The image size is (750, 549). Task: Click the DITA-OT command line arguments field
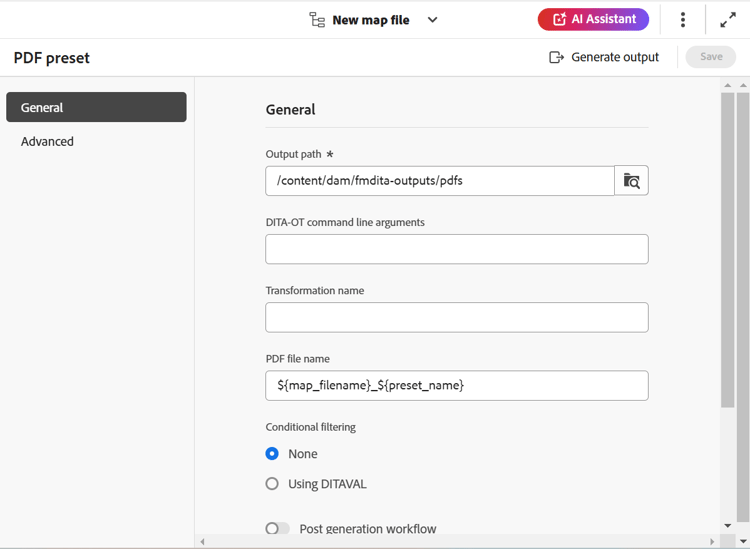point(456,249)
